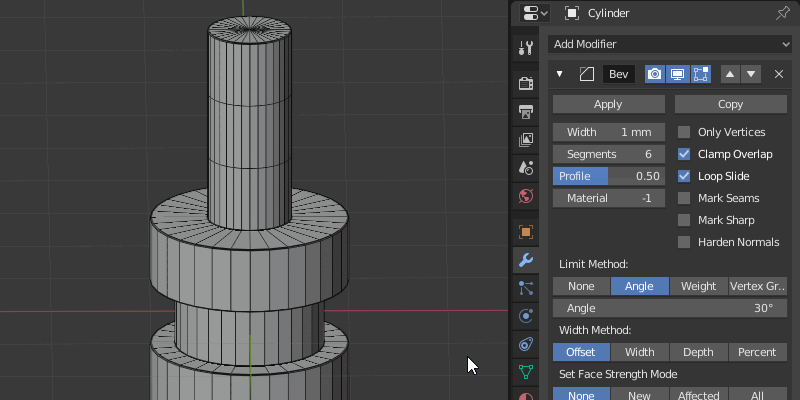Toggle Bevel modifier edit mode display
Image resolution: width=800 pixels, height=400 pixels.
pyautogui.click(x=701, y=74)
